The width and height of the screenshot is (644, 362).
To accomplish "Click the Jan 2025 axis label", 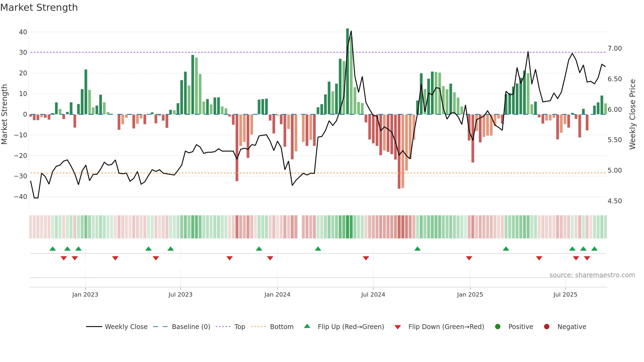I will [470, 294].
